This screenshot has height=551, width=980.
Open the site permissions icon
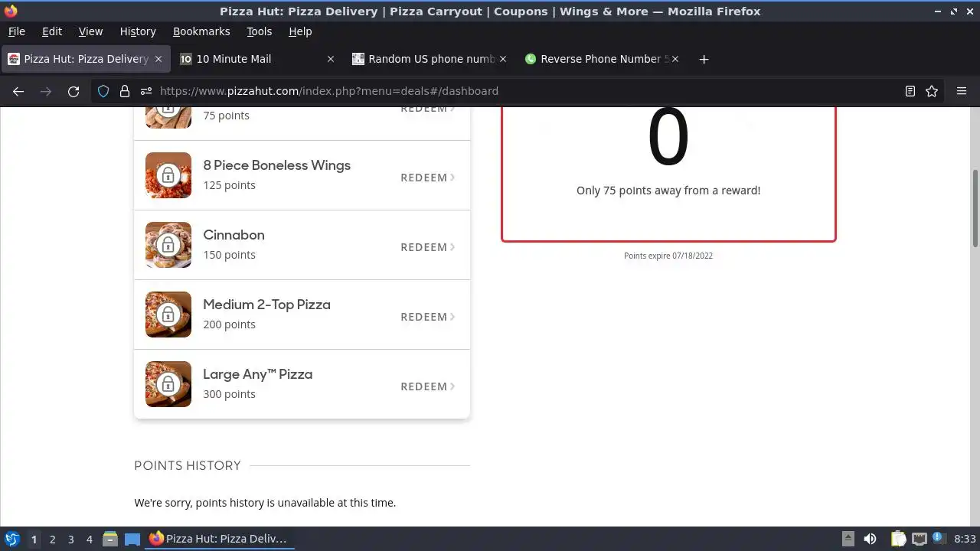click(x=146, y=91)
